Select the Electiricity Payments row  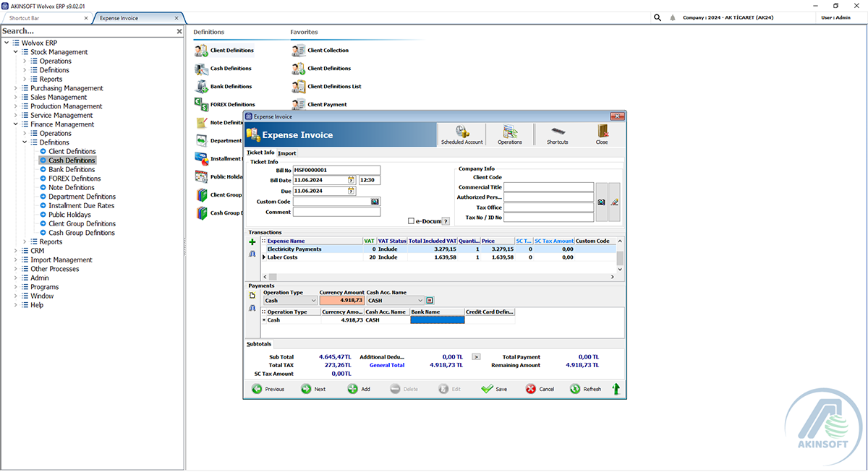tap(438, 249)
